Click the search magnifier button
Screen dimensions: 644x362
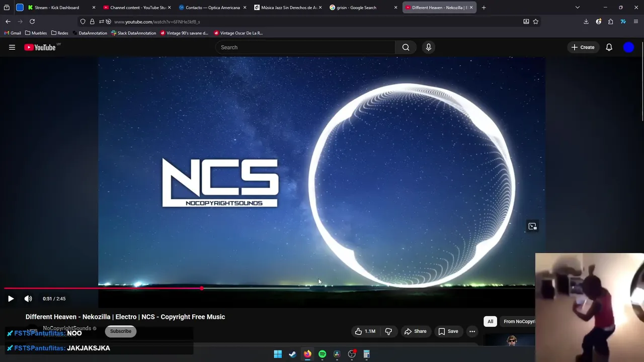click(x=406, y=47)
